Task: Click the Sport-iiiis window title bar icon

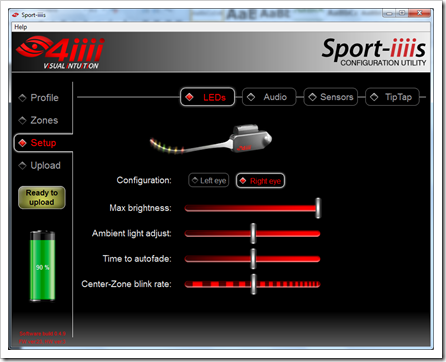Action: 15,15
